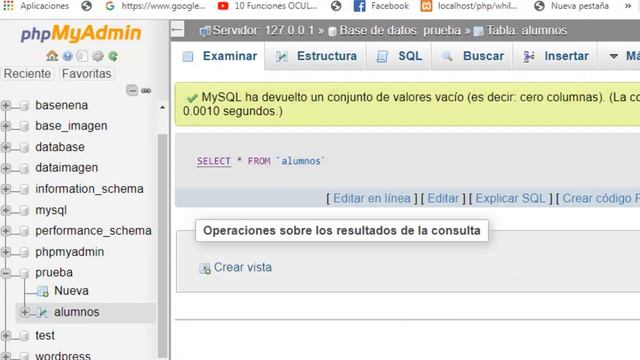Open the Buscar tab

(x=473, y=56)
